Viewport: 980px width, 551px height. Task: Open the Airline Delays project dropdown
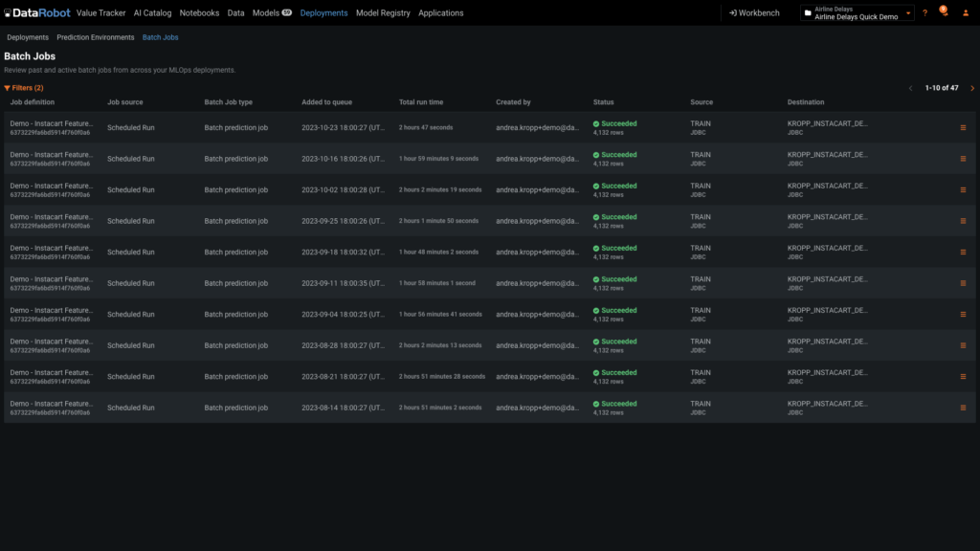857,13
